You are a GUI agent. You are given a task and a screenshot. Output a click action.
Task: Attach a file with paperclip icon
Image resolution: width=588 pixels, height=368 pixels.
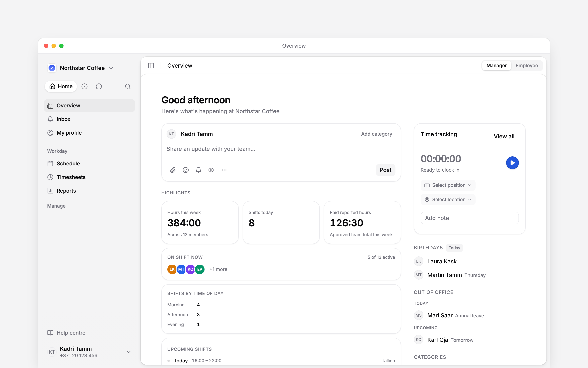click(x=173, y=170)
